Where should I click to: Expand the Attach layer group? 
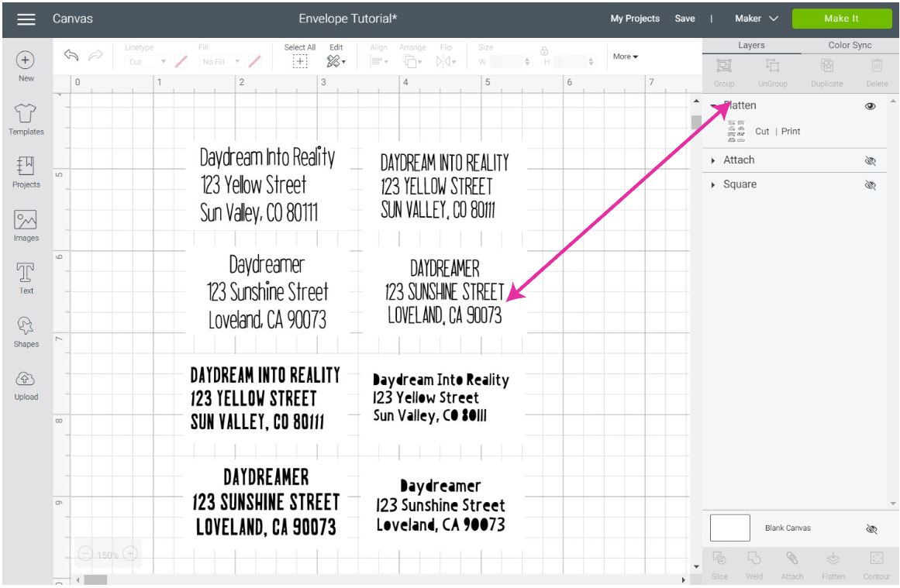click(x=713, y=160)
